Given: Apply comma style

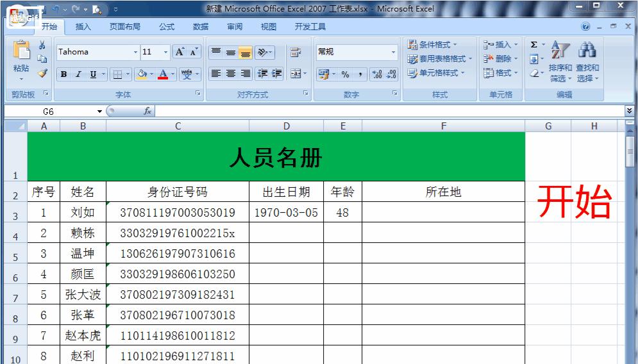Looking at the screenshot, I should (360, 74).
